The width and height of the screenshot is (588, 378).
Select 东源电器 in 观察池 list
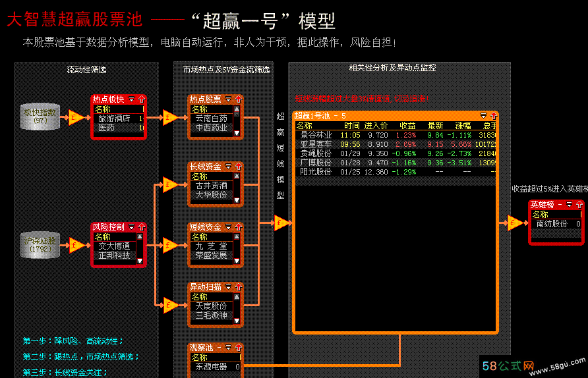[x=211, y=367]
